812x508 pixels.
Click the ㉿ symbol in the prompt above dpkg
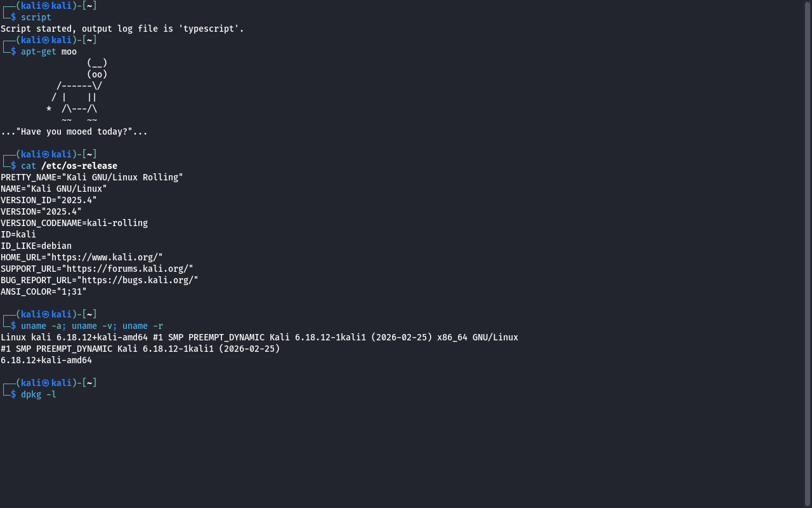tap(45, 383)
